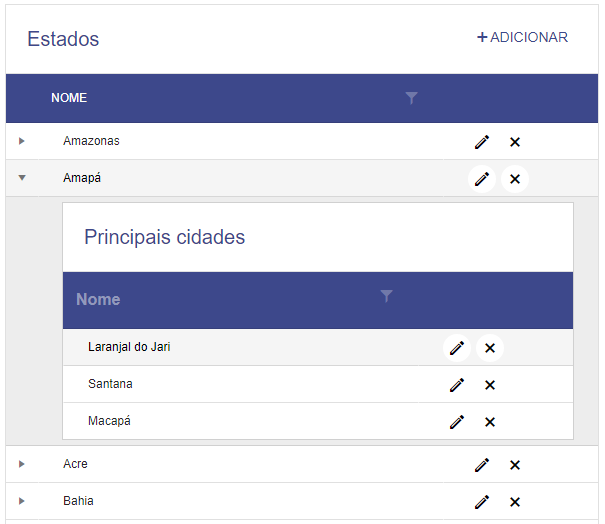
Task: Delete the Amazonas state row
Action: 515,142
